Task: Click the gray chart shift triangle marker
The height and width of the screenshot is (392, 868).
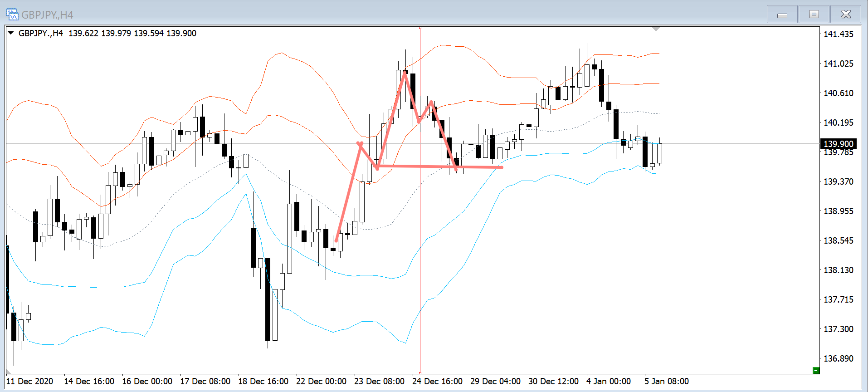Action: tap(656, 29)
